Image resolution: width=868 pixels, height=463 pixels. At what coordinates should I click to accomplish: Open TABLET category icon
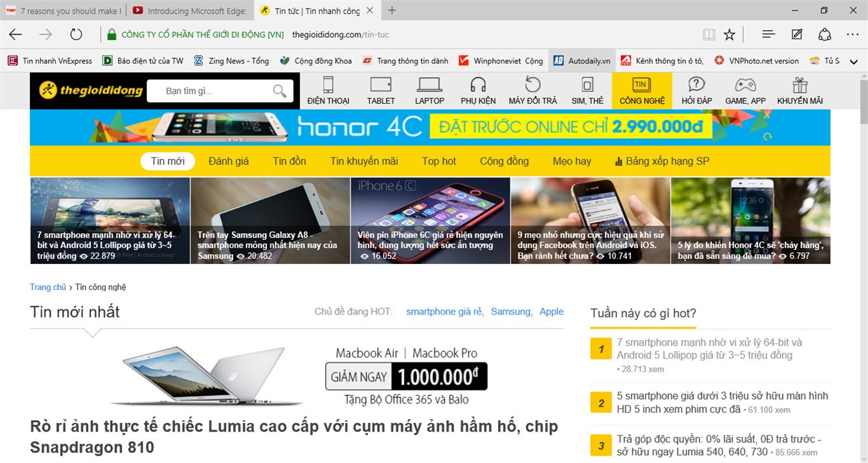(x=381, y=91)
